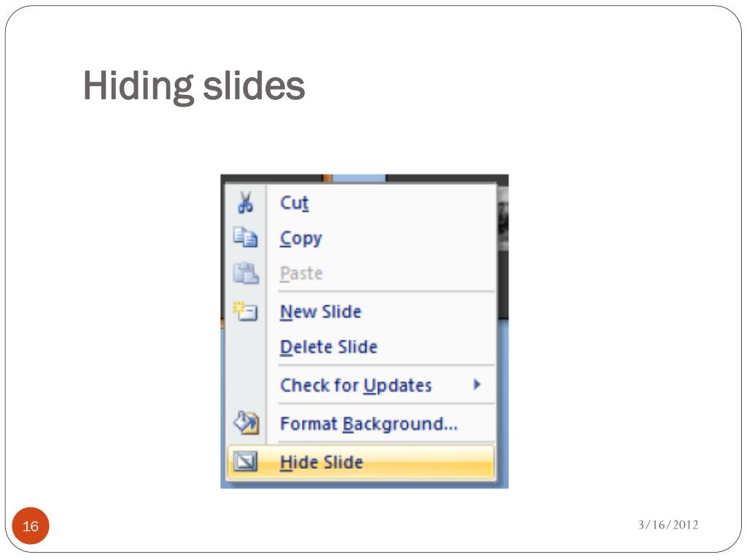Viewport: 747px width, 560px height.
Task: Click the Paste clipboard icon
Action: pos(246,273)
